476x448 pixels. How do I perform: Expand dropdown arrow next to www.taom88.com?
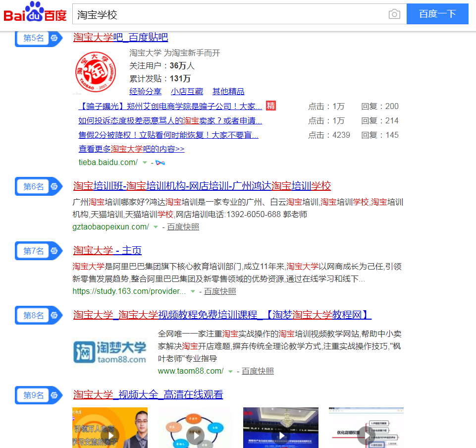click(x=230, y=372)
